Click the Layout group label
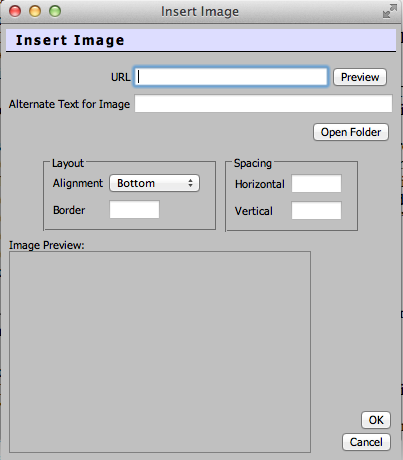 coord(68,163)
